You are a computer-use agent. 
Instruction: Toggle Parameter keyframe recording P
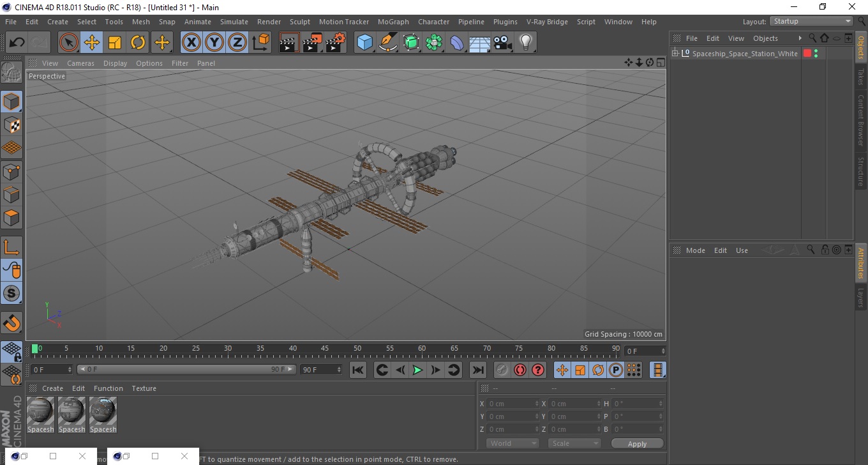616,370
